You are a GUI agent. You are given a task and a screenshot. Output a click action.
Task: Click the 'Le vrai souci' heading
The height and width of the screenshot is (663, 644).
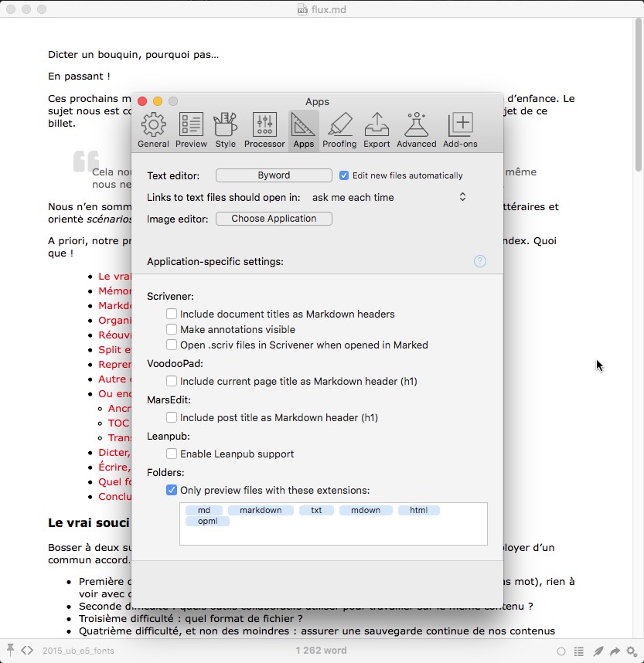(x=88, y=522)
